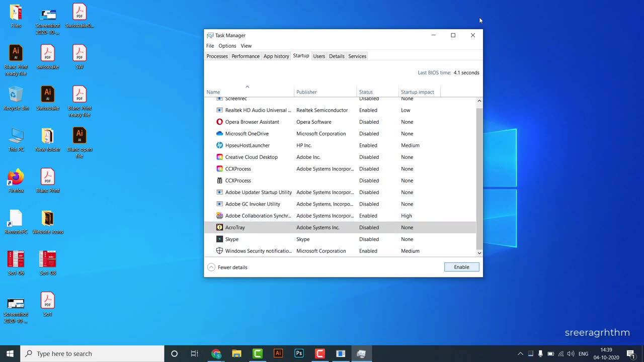Sort by the Publisher column header

pyautogui.click(x=326, y=92)
